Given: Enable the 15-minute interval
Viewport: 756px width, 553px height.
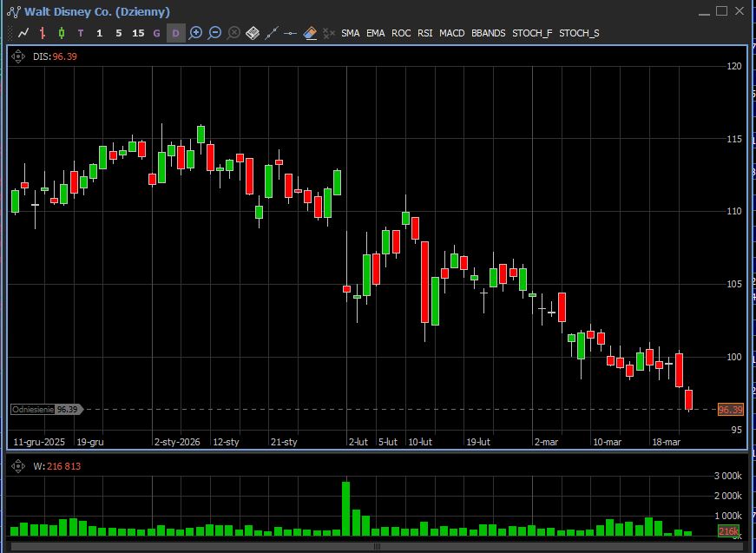Looking at the screenshot, I should click(x=138, y=33).
